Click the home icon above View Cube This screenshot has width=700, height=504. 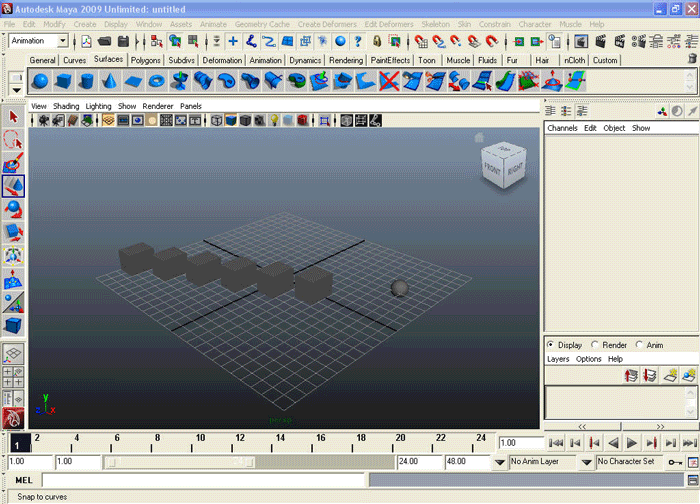click(x=479, y=137)
